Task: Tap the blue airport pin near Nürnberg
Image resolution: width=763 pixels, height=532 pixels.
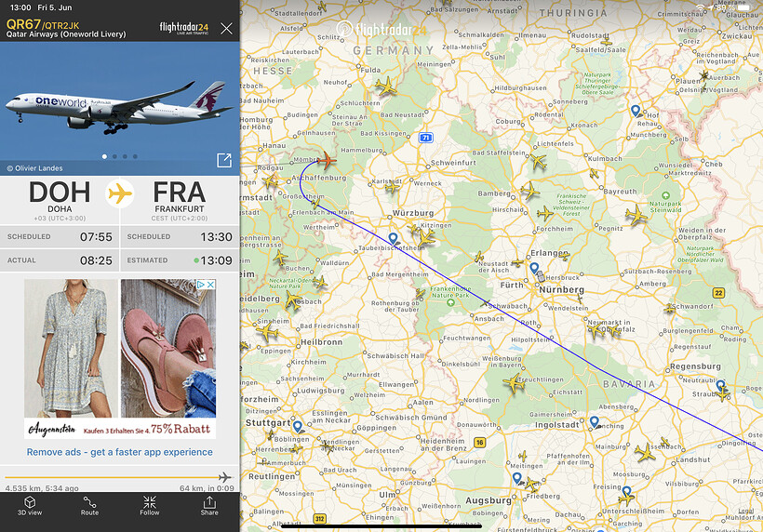Action: 534,268
